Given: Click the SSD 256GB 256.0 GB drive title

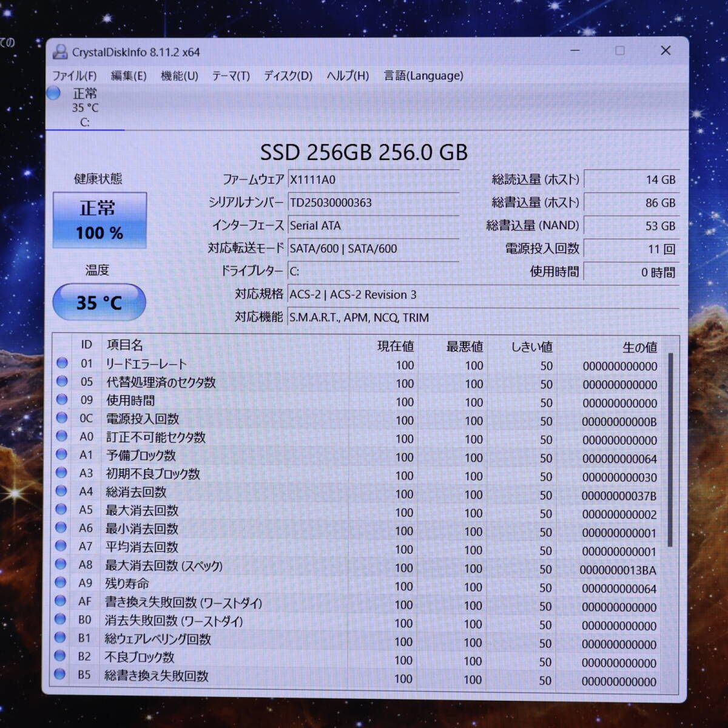Looking at the screenshot, I should pos(364,152).
